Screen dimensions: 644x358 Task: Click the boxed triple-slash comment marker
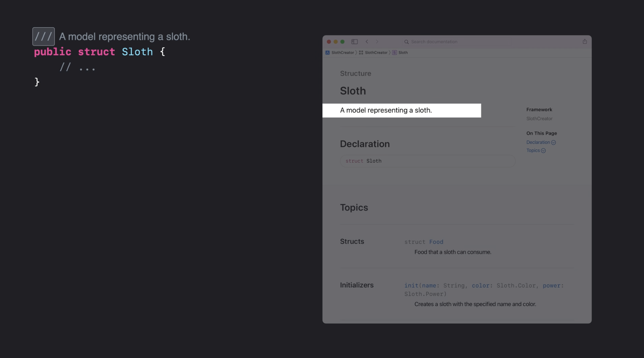[x=43, y=36]
